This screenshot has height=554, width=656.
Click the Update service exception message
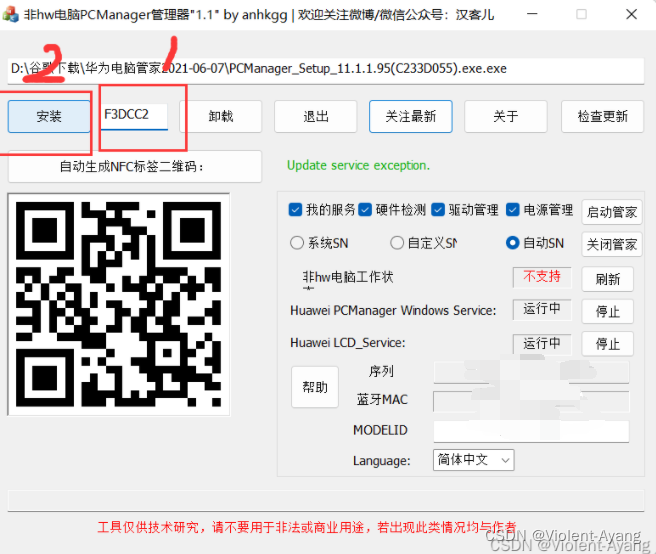pos(359,166)
